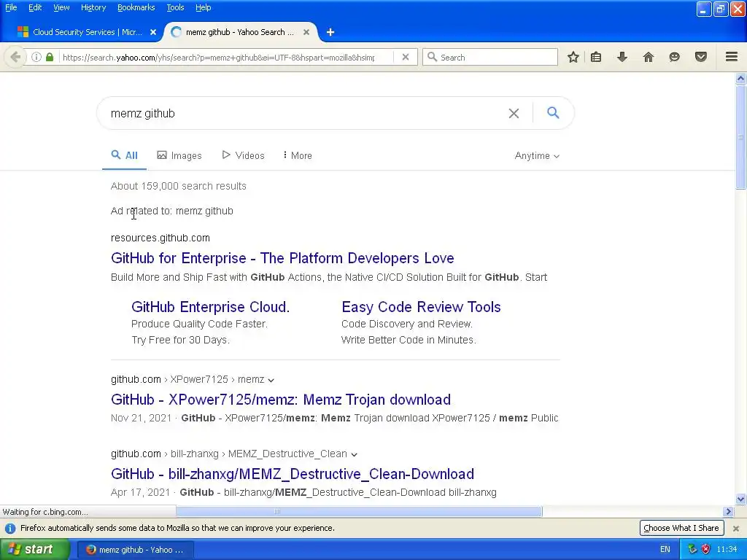Viewport: 747px width, 560px height.
Task: Select Firefox memz github taskbar button
Action: point(136,550)
